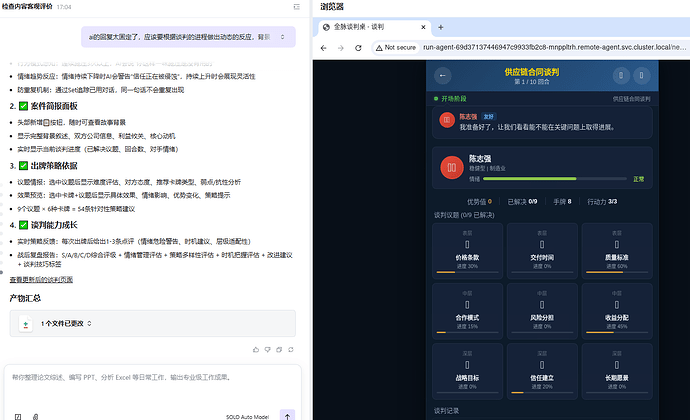Image resolution: width=690 pixels, height=420 pixels.
Task: Send the message with the arrow button
Action: tap(287, 415)
